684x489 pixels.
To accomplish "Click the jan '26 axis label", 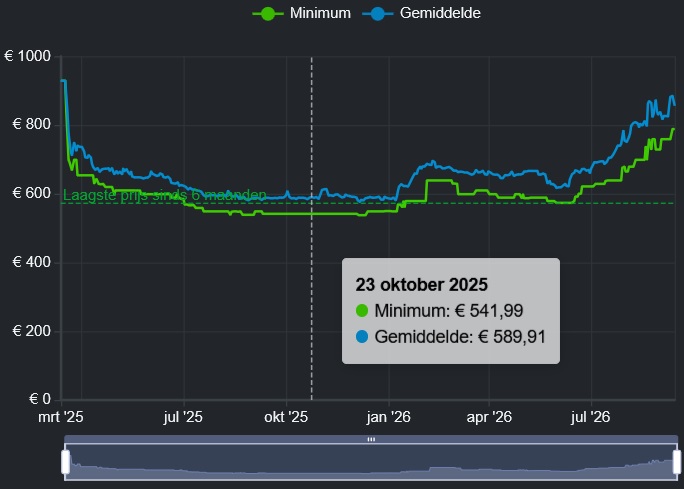I will 388,417.
